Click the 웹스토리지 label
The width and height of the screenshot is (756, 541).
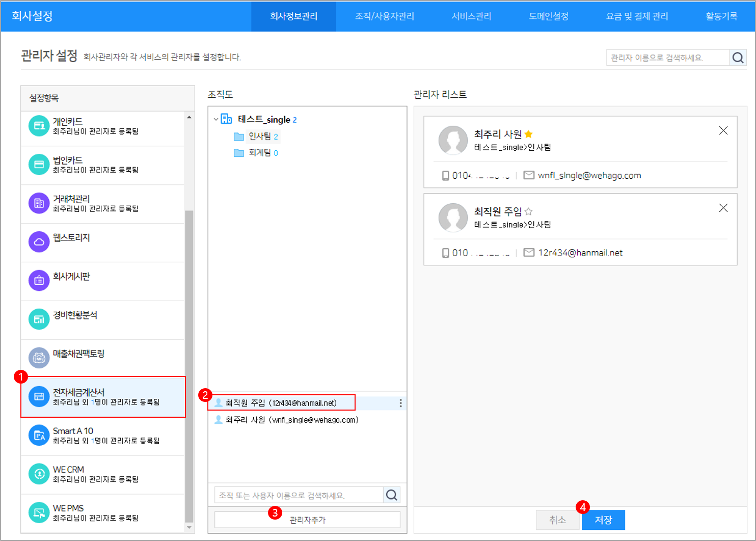coord(71,237)
